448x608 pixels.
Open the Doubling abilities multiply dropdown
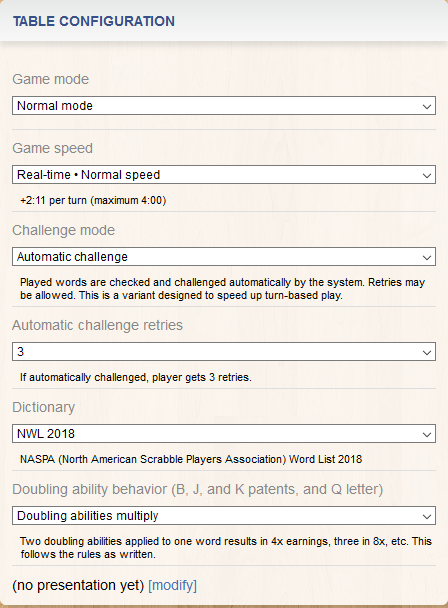click(x=224, y=516)
